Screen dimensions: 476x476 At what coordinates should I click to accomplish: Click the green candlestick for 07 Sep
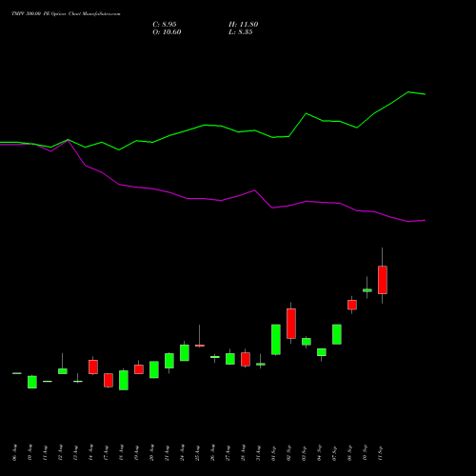pos(337,334)
